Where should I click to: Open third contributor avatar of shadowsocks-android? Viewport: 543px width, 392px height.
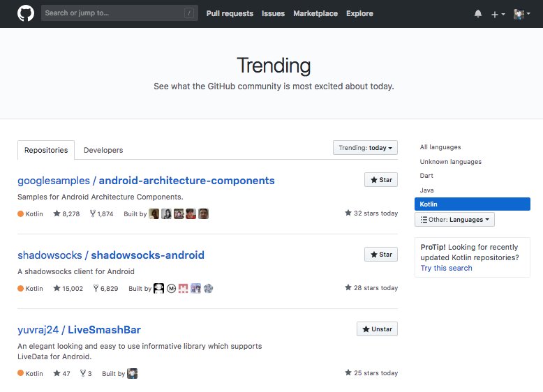(x=183, y=288)
